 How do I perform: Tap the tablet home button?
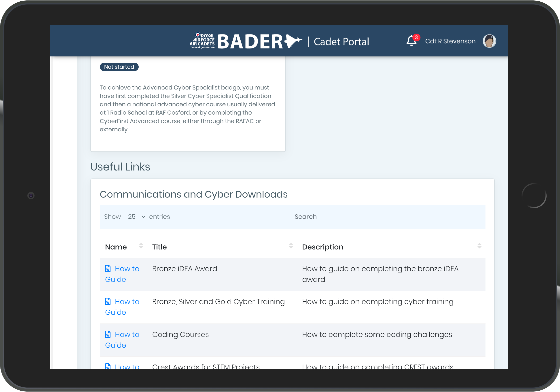534,196
